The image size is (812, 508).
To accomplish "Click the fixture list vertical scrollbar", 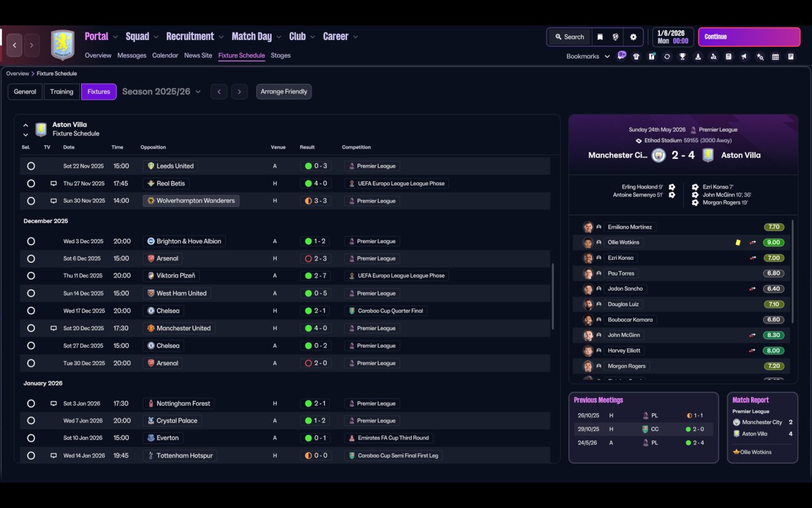I will pos(553,296).
